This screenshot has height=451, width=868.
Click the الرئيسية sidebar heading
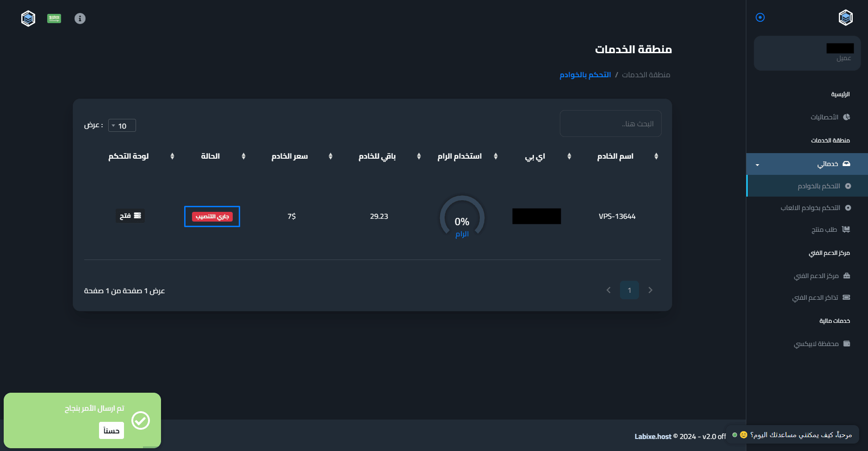[840, 94]
